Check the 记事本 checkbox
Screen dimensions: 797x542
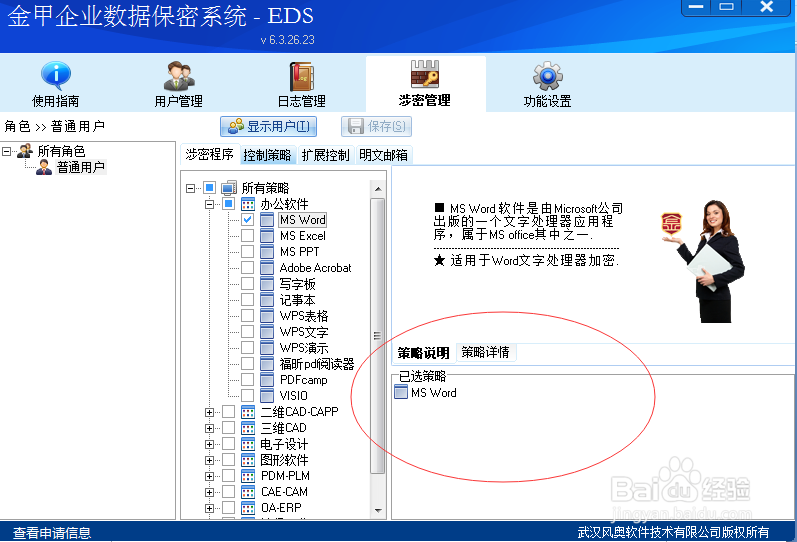pyautogui.click(x=248, y=300)
